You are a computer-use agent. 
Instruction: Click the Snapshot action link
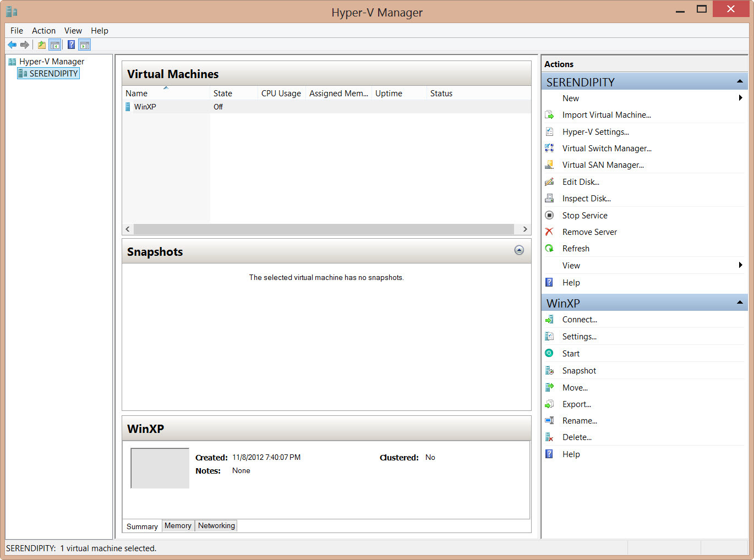(x=579, y=371)
